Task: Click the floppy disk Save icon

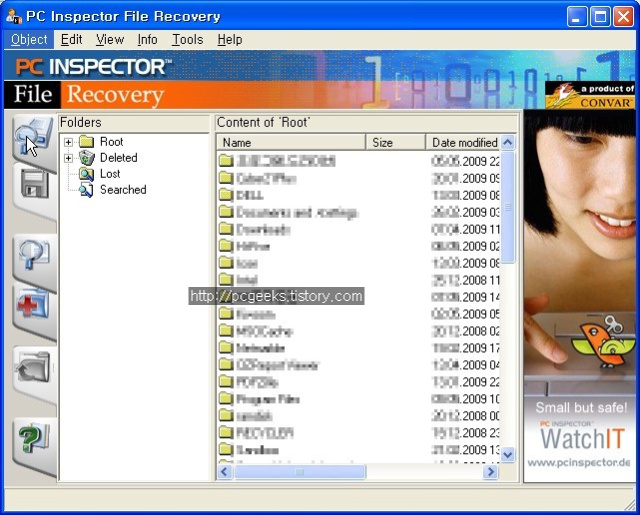Action: pyautogui.click(x=35, y=184)
